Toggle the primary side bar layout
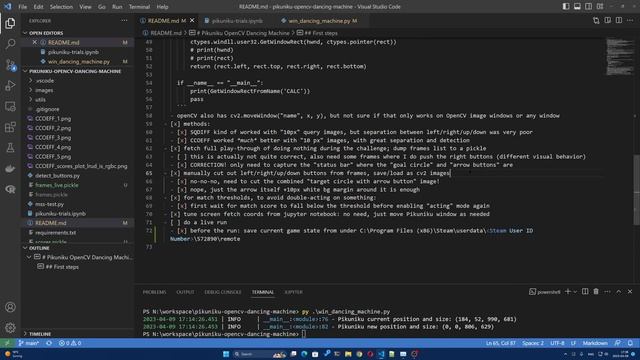The image size is (640, 360). pos(566,7)
